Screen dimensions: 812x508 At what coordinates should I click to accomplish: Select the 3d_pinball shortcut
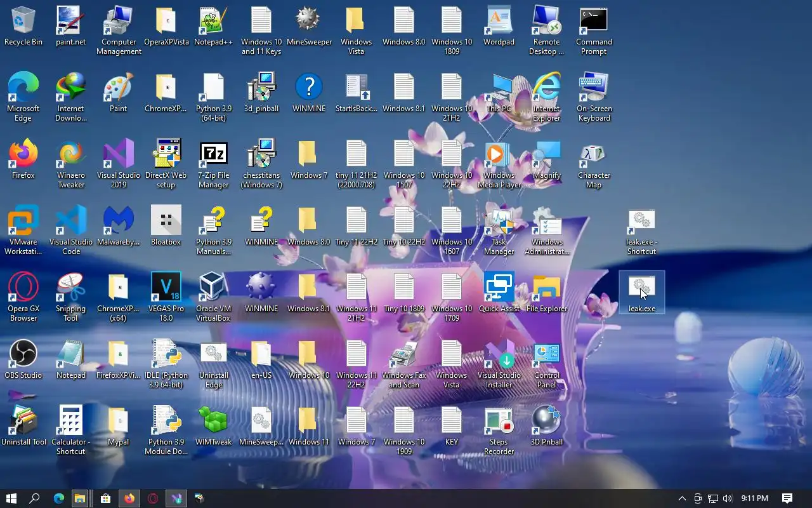[261, 93]
